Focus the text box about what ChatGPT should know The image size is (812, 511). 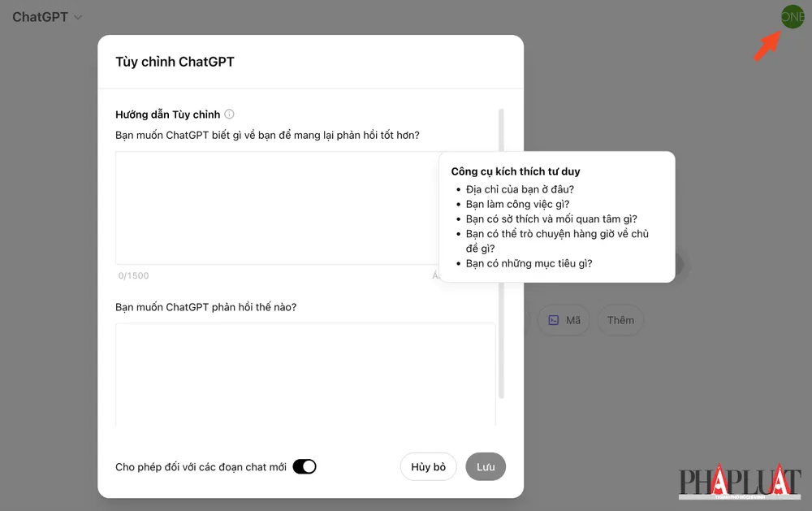(x=276, y=207)
